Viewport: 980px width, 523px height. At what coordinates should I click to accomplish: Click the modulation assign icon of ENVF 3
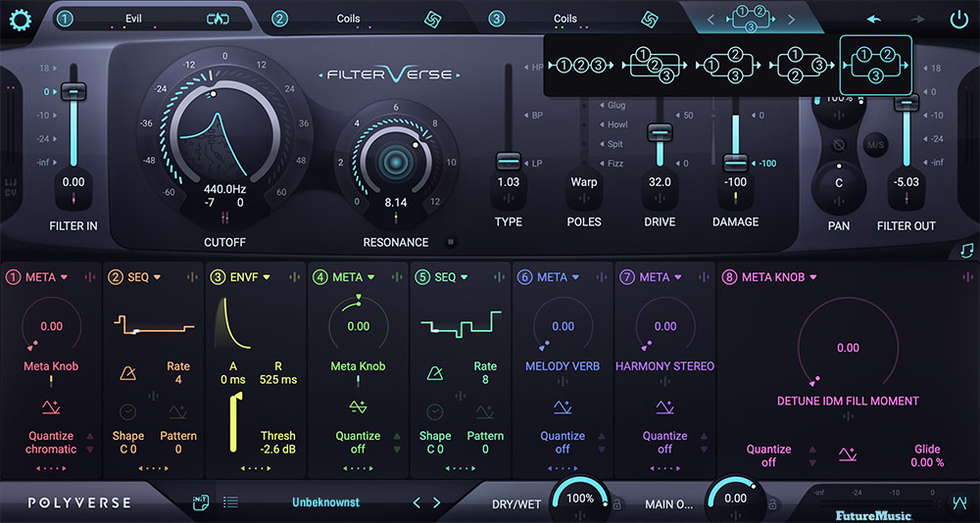294,277
